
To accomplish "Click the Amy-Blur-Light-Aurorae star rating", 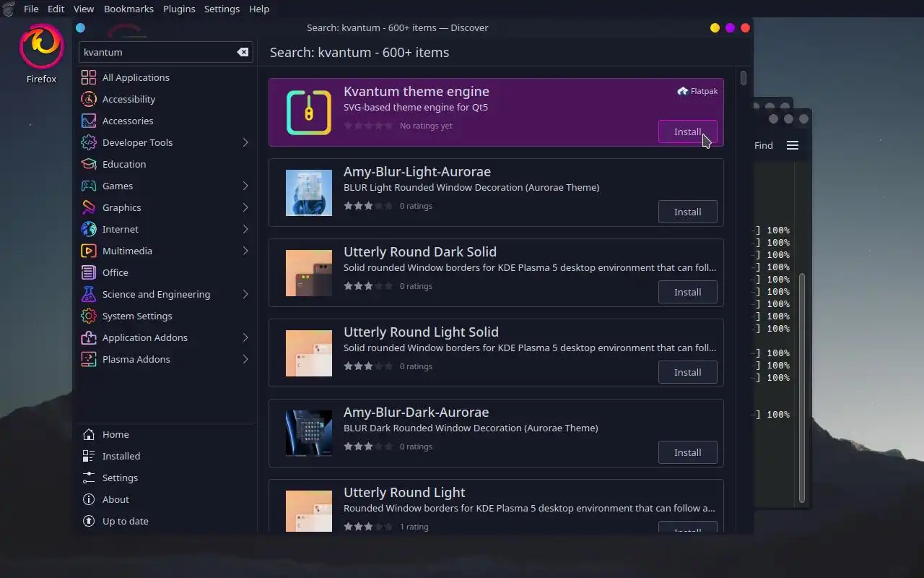I will 368,206.
